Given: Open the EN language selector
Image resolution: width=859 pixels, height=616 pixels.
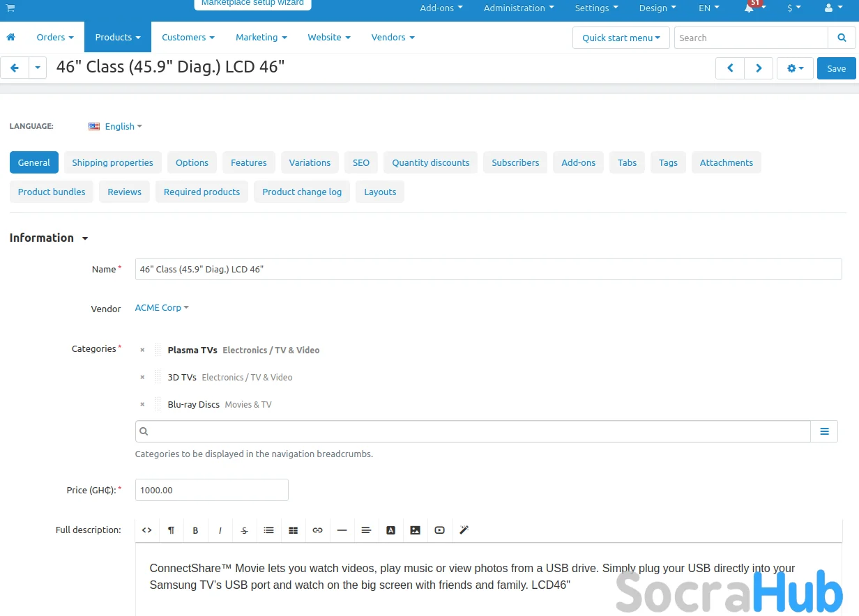Looking at the screenshot, I should click(x=709, y=8).
